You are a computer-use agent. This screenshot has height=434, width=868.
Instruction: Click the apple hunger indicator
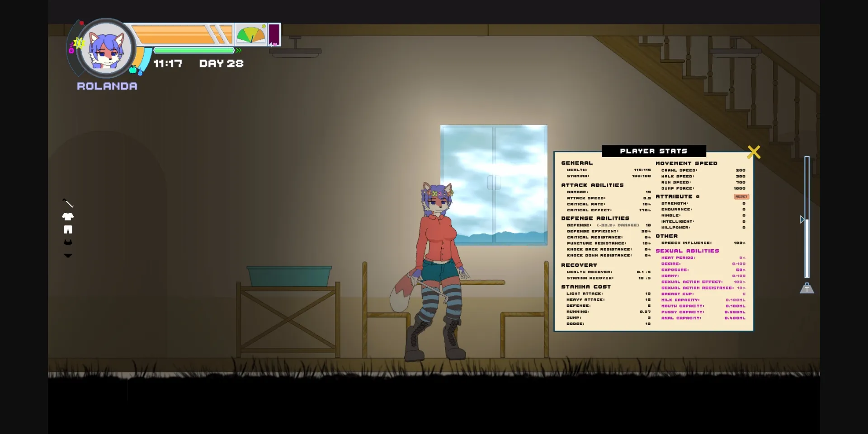(x=133, y=70)
